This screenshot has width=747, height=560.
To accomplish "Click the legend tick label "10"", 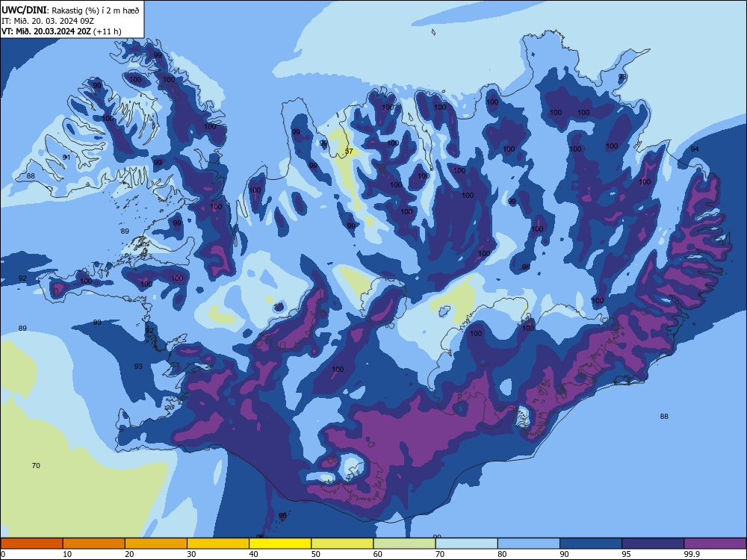I will pos(67,554).
